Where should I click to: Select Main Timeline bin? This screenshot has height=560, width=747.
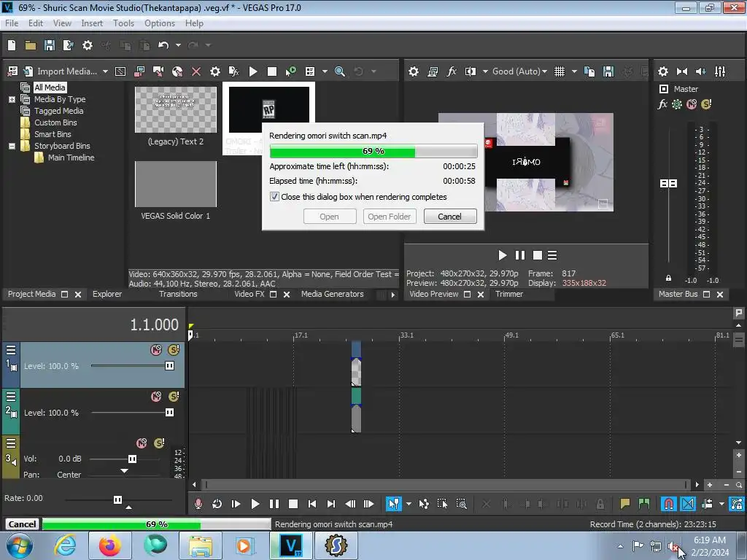click(x=71, y=157)
